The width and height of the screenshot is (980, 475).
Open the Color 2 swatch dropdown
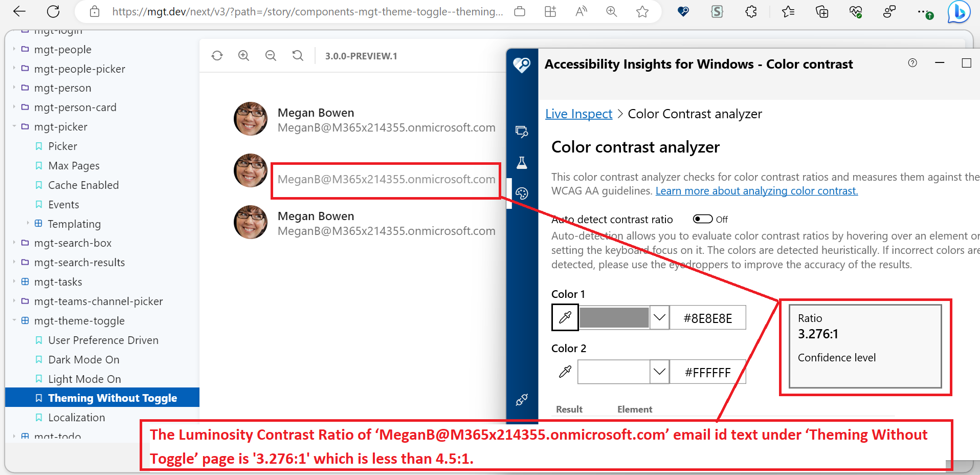659,372
